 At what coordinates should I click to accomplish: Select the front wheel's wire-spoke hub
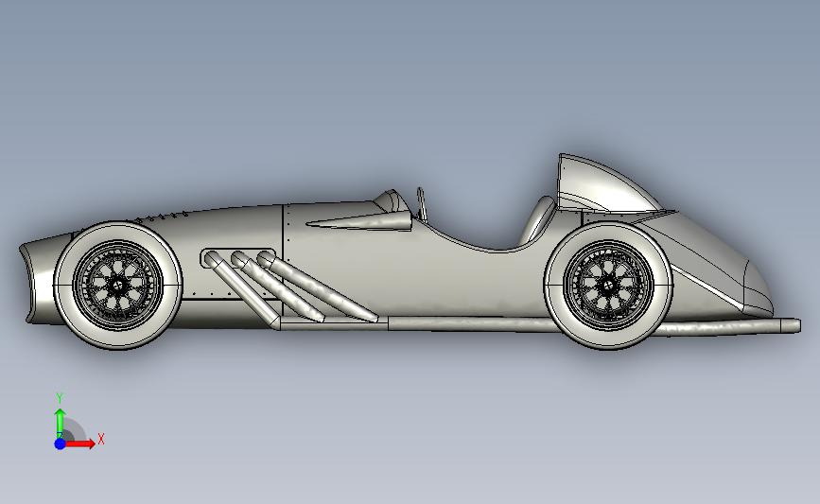click(x=117, y=286)
